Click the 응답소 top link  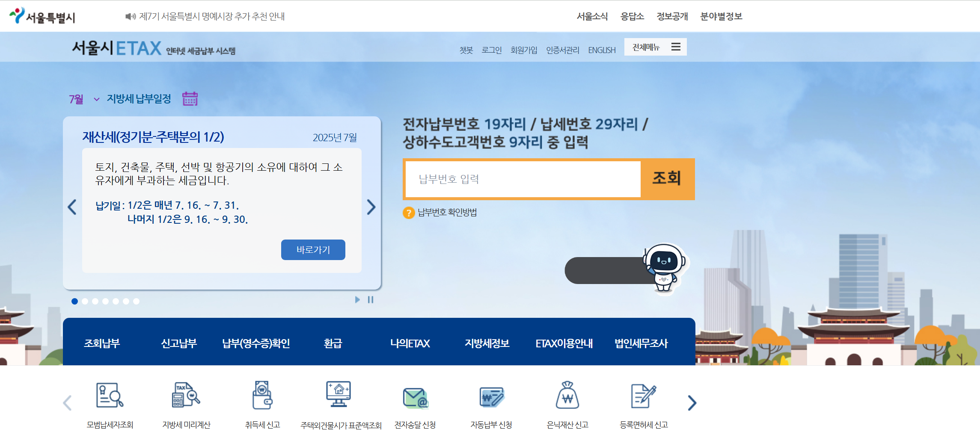(x=632, y=16)
